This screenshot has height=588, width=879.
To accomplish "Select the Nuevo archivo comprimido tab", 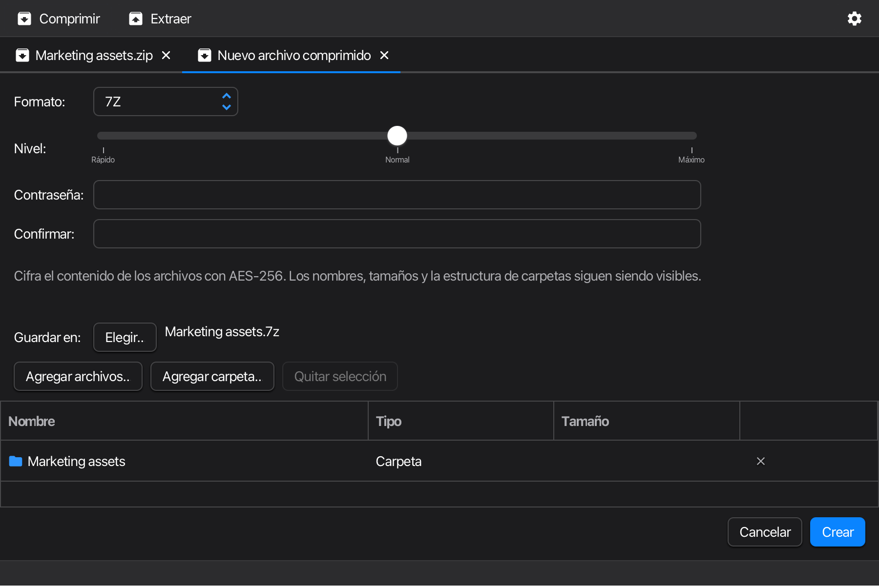I will click(294, 55).
